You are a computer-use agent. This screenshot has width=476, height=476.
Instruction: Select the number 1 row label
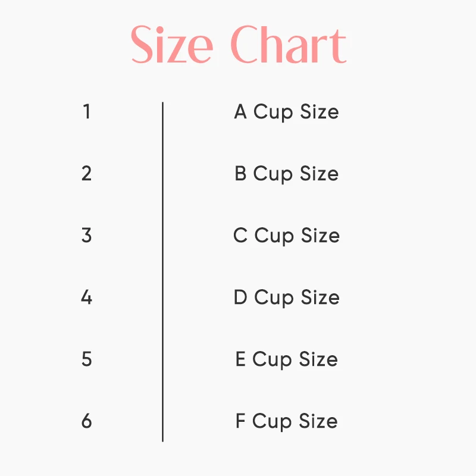87,111
